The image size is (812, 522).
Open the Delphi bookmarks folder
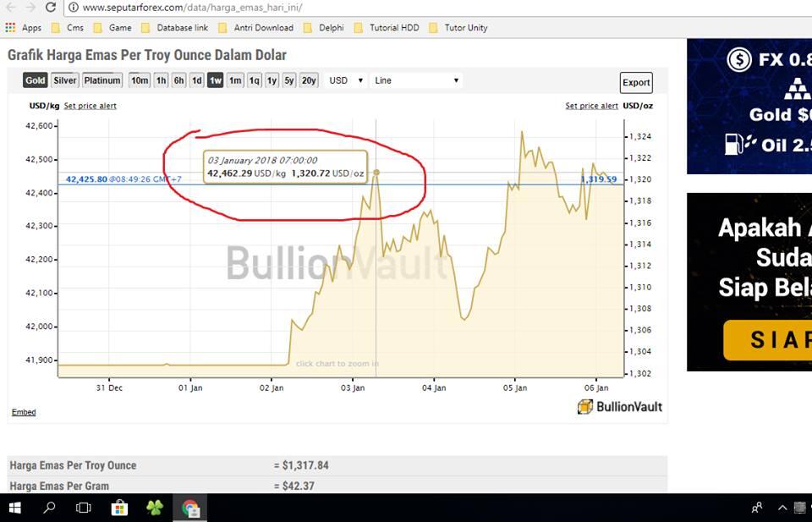[324, 28]
